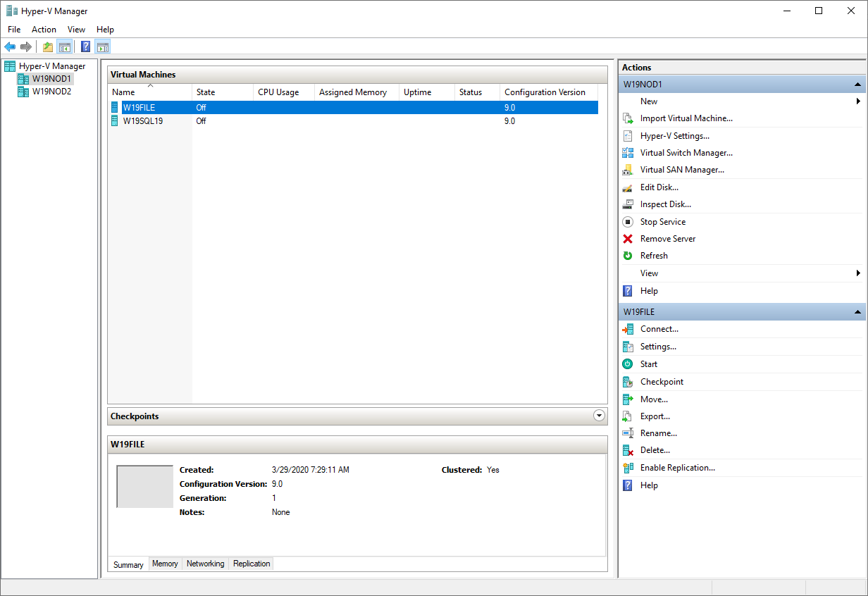Click the Virtual SAN Manager icon

click(x=628, y=170)
